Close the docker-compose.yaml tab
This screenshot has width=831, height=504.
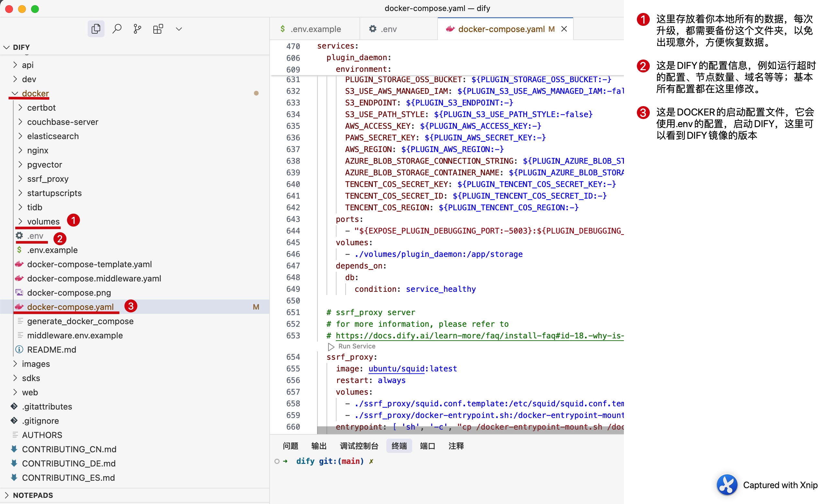564,29
